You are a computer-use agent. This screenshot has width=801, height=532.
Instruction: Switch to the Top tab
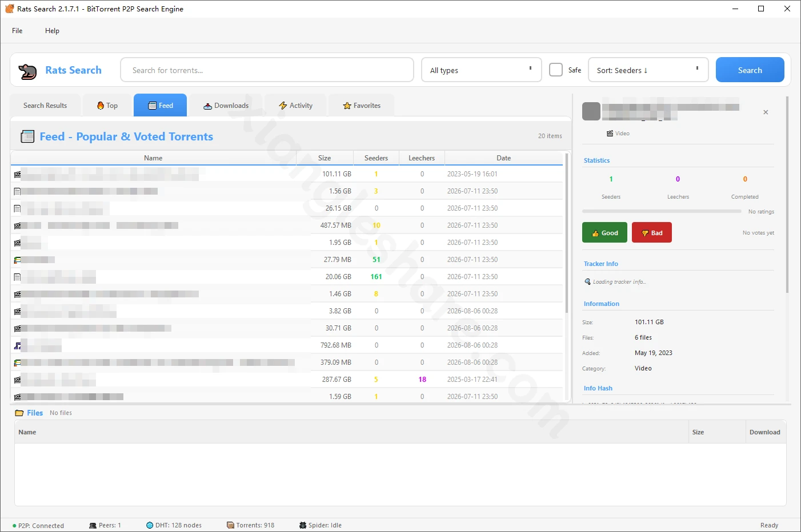pyautogui.click(x=107, y=106)
